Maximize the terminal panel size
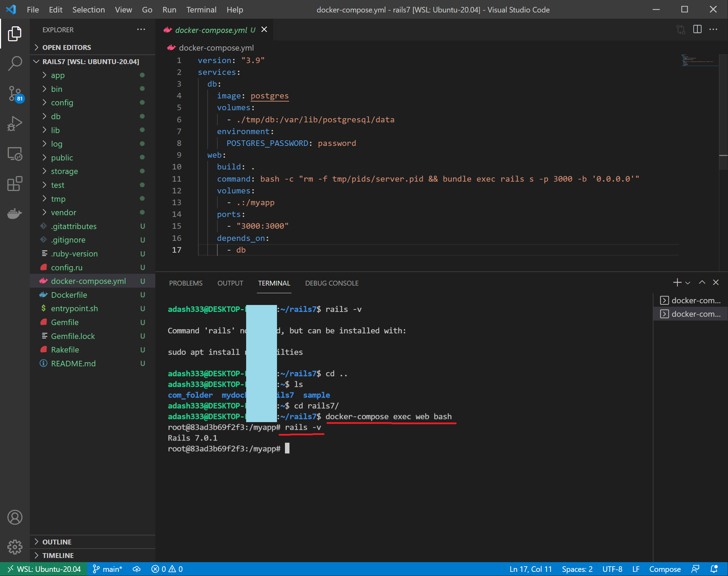 click(x=702, y=282)
